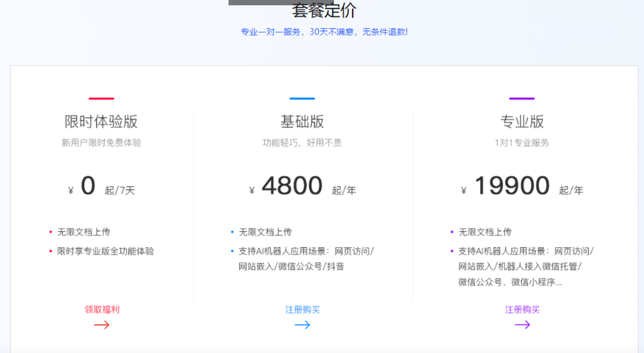
Task: Click the red accent bar above 限时体验版
Action: coord(101,98)
